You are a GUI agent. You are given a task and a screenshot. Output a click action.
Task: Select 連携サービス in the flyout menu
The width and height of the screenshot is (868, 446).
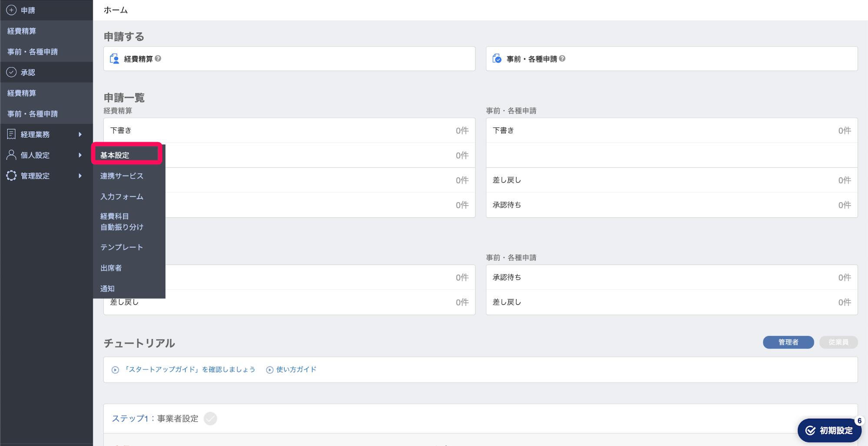(x=129, y=176)
